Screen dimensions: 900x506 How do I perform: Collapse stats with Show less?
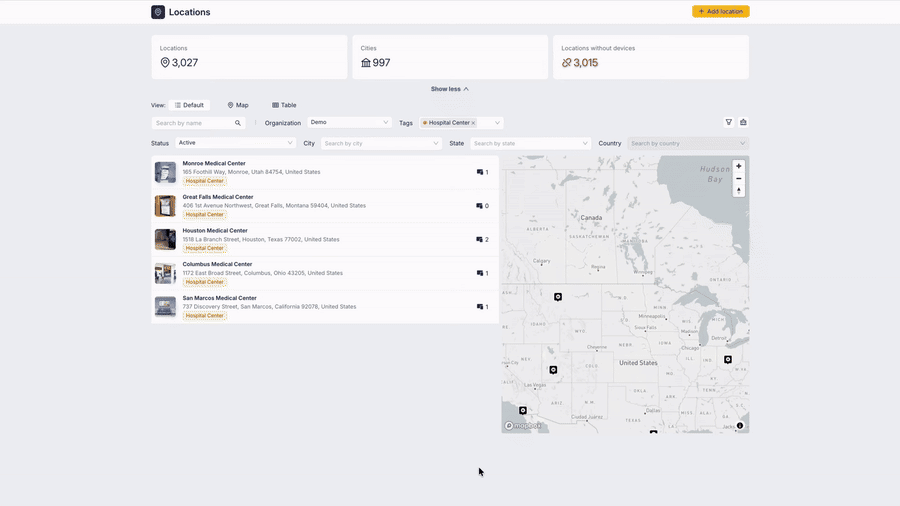pyautogui.click(x=450, y=89)
